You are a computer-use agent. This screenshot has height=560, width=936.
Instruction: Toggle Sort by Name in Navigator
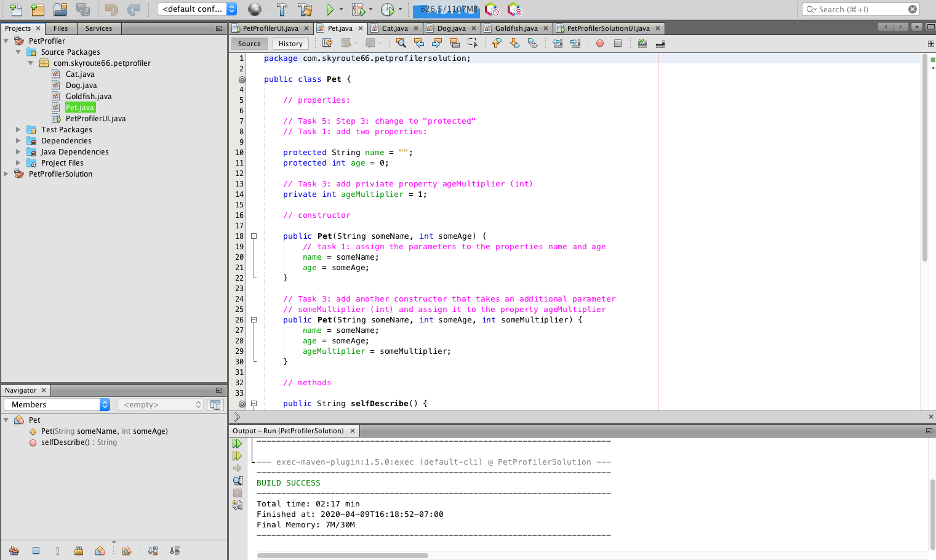click(x=153, y=551)
